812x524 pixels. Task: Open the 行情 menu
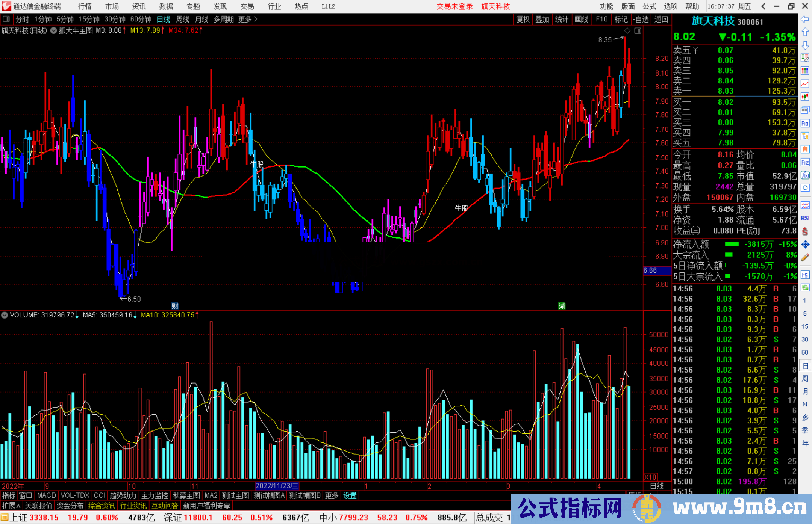pos(85,6)
